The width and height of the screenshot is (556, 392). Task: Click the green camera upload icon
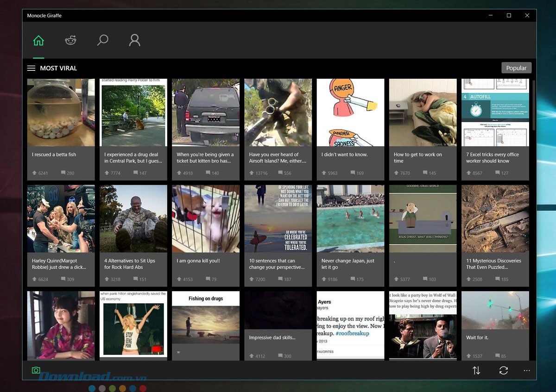[36, 370]
